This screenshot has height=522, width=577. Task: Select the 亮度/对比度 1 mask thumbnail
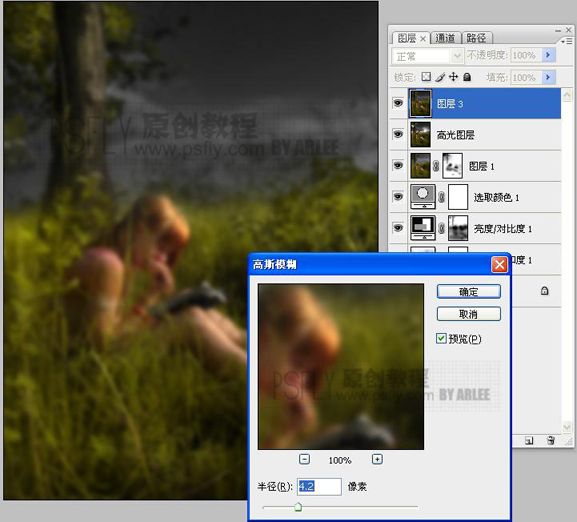click(x=458, y=228)
